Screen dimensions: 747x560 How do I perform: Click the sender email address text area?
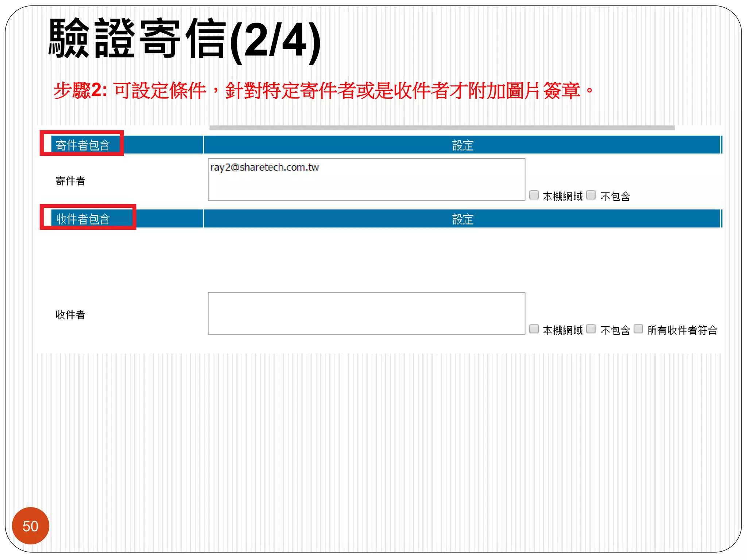366,179
